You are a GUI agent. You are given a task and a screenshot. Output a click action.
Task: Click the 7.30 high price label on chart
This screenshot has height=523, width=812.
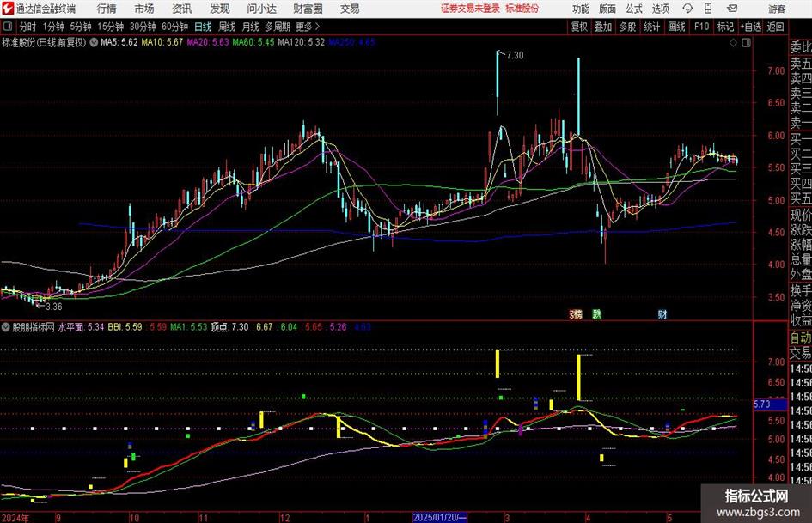(x=515, y=55)
